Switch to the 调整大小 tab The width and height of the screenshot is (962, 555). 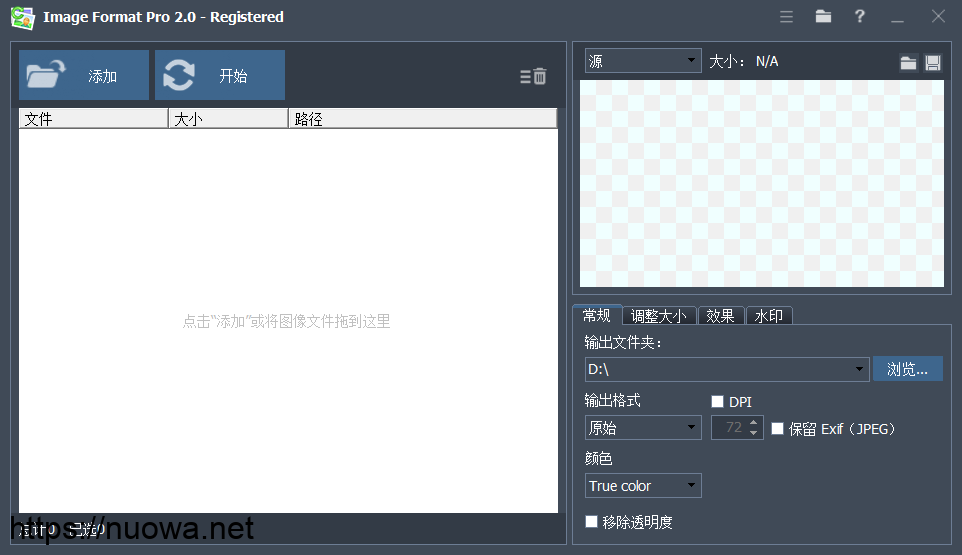659,316
